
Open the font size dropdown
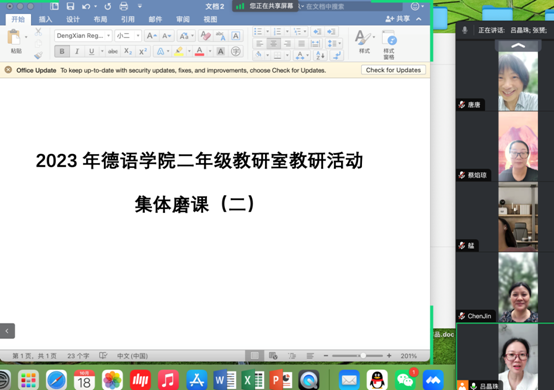138,36
